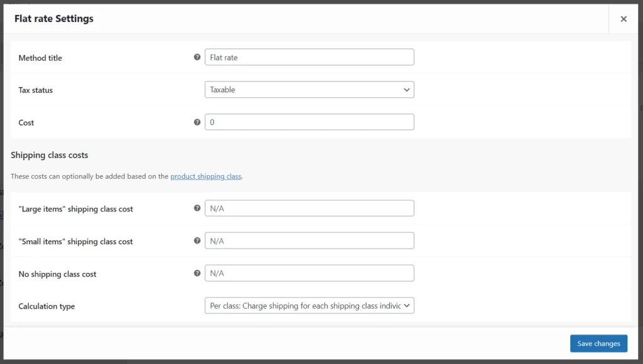Click the X icon on the settings dialog
Viewport: 643px width, 364px height.
pos(624,18)
